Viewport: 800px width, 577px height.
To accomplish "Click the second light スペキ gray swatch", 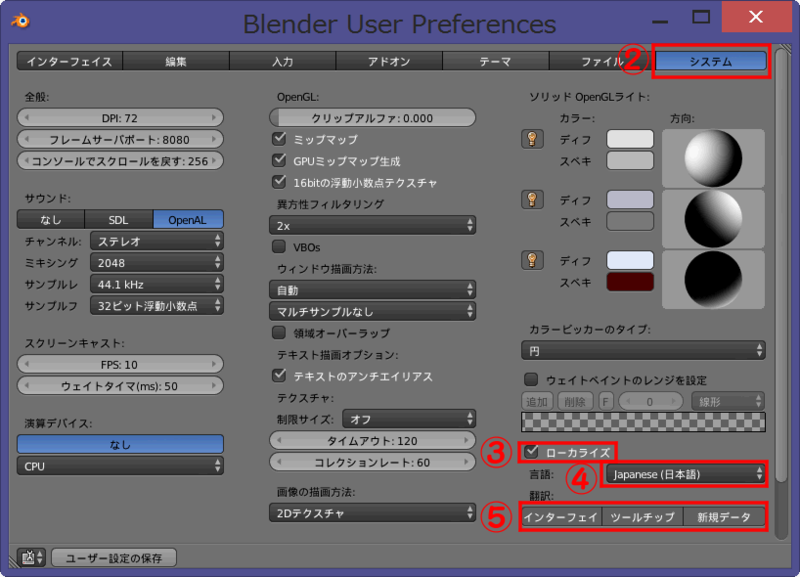I will tap(630, 221).
